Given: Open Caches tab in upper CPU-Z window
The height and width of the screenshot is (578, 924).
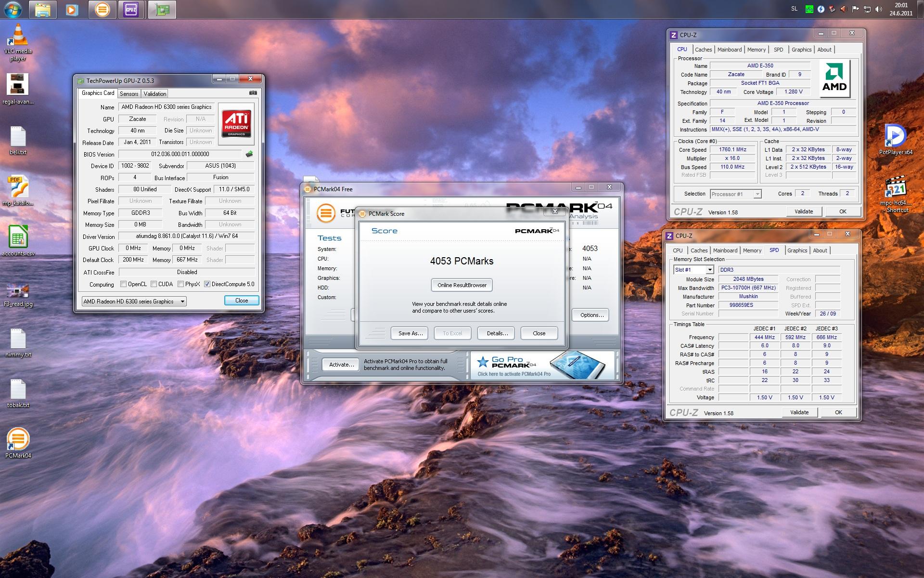Looking at the screenshot, I should [703, 50].
